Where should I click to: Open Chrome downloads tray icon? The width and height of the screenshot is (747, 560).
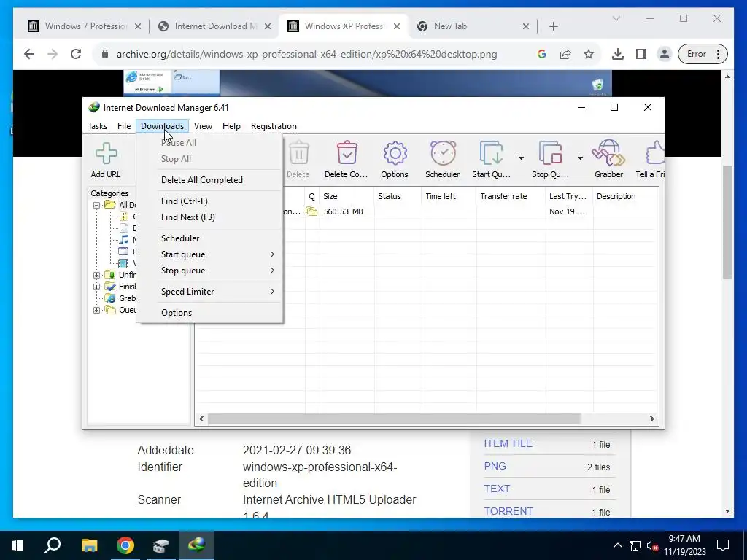click(617, 54)
